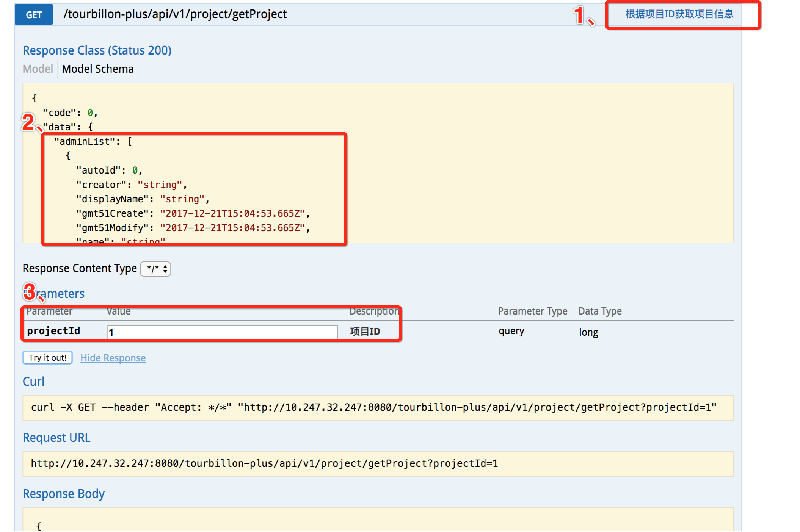Click the "gmt51Create" timestamp line

[193, 214]
